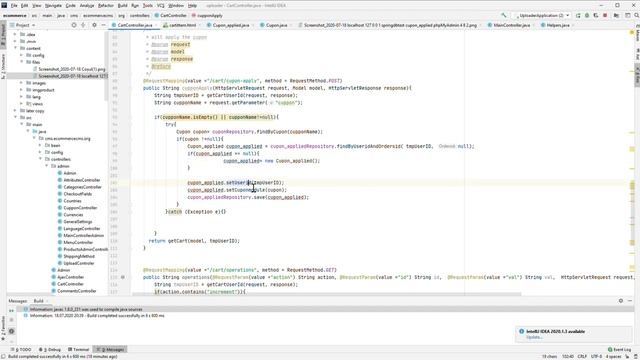
Task: Open Project Structure icon in toolbar
Action: [616, 16]
